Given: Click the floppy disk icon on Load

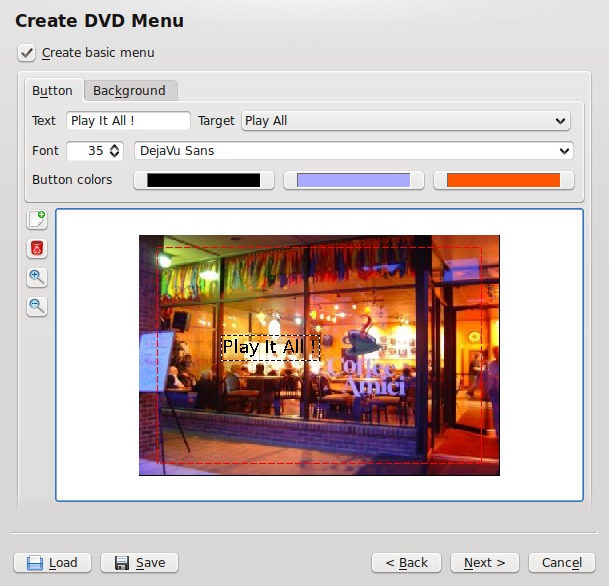Looking at the screenshot, I should click(x=34, y=563).
